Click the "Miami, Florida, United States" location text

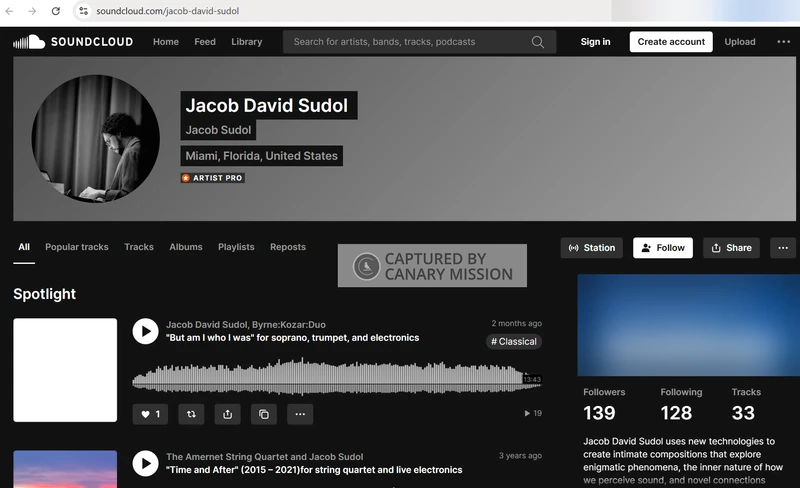(262, 156)
